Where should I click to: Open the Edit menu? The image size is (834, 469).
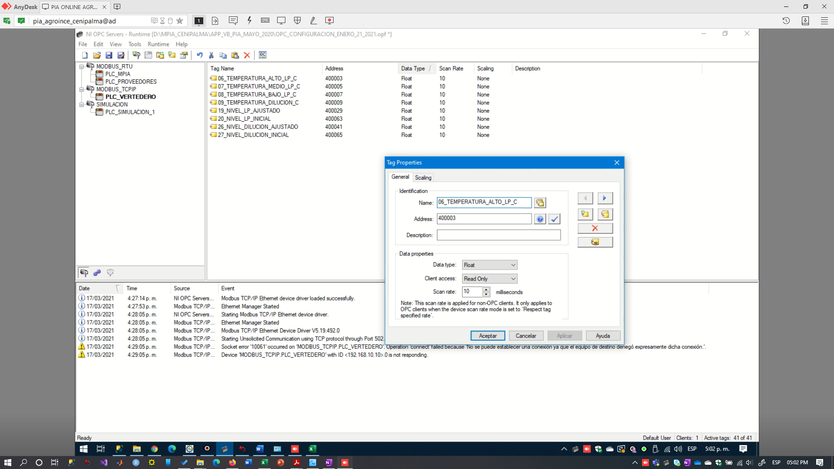coord(98,44)
